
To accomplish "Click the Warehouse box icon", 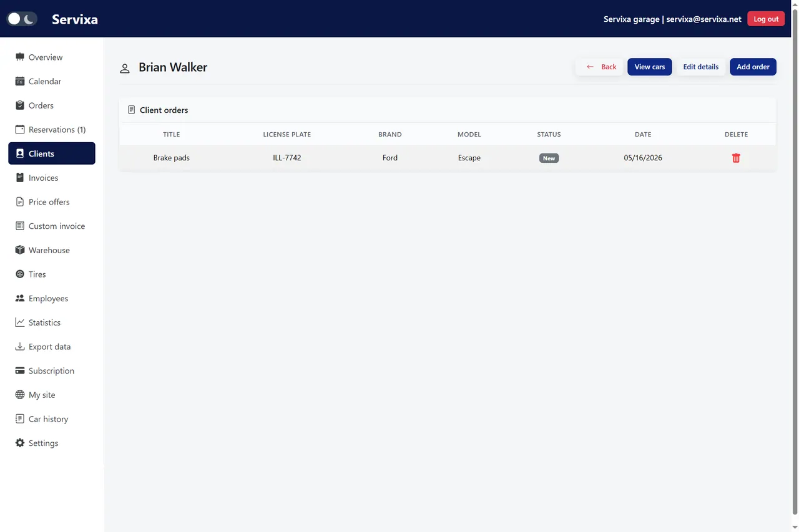I will [x=20, y=250].
